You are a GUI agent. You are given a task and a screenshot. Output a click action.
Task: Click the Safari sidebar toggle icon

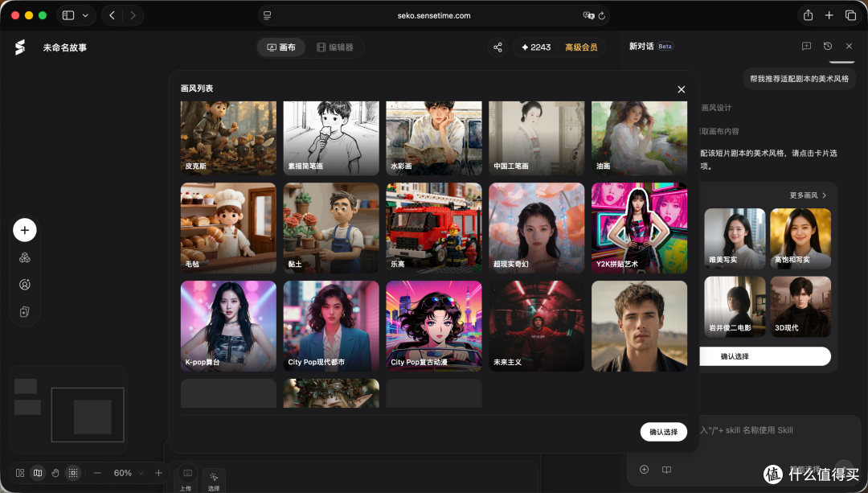click(x=68, y=15)
